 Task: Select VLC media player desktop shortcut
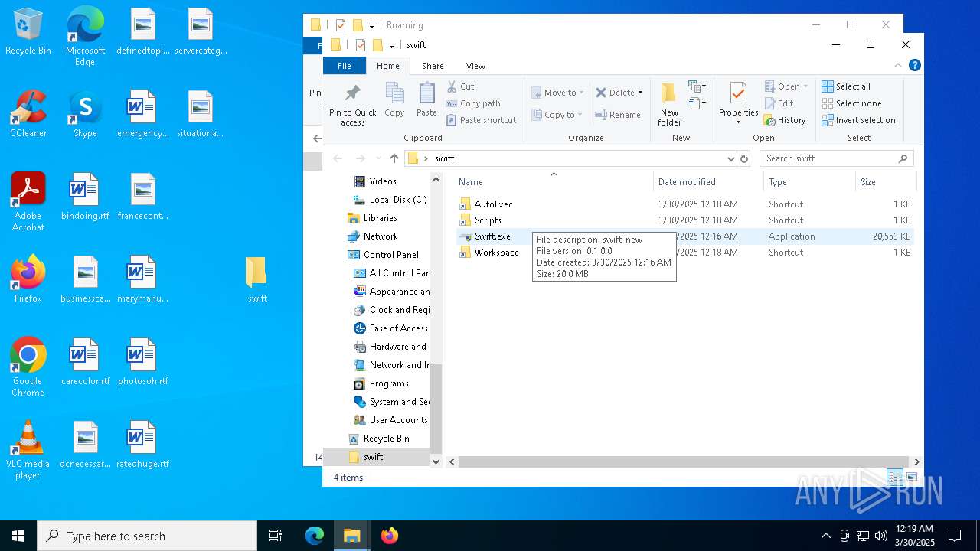pos(28,450)
